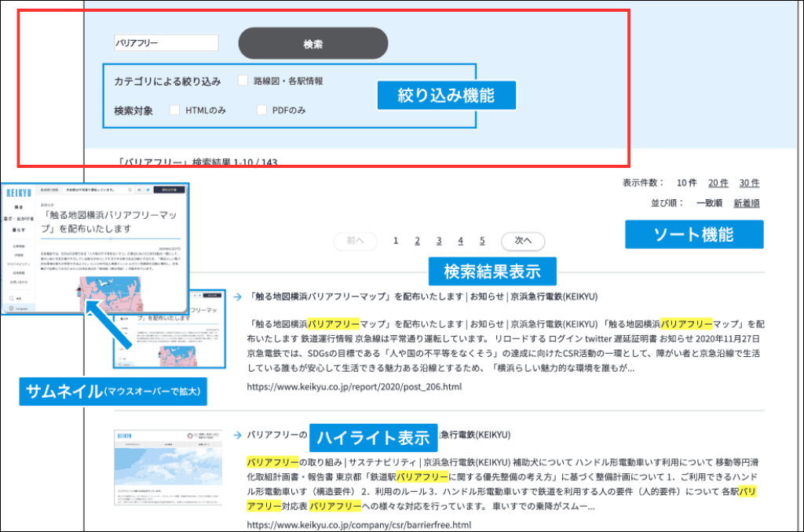
Task: Click the KEIKYU logo in enlarged thumbnail
Action: [x=18, y=192]
